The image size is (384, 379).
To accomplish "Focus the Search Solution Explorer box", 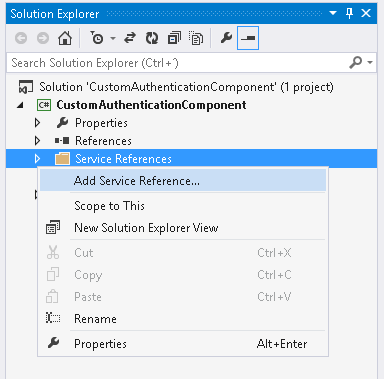I will [x=191, y=63].
